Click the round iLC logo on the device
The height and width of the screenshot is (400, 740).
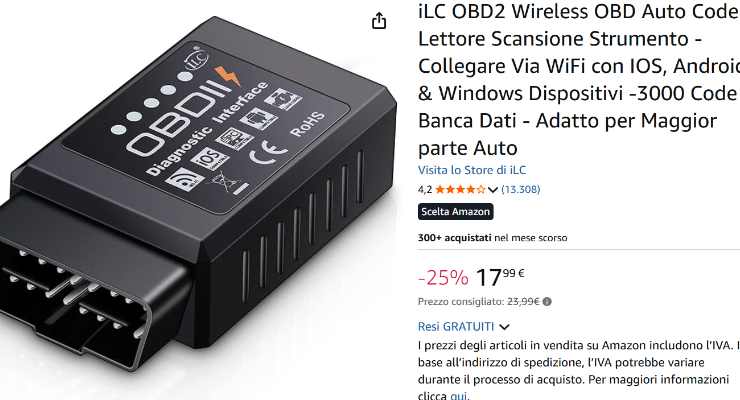(197, 59)
